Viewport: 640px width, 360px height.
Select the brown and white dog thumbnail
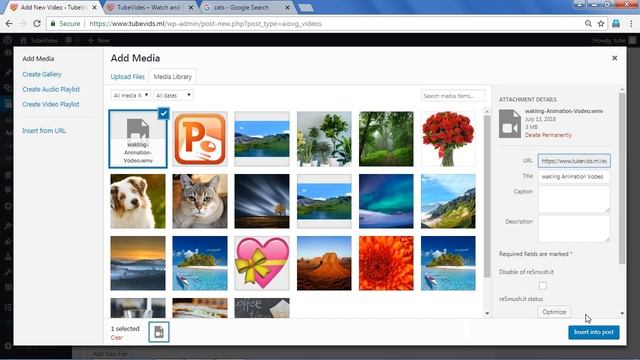point(138,201)
